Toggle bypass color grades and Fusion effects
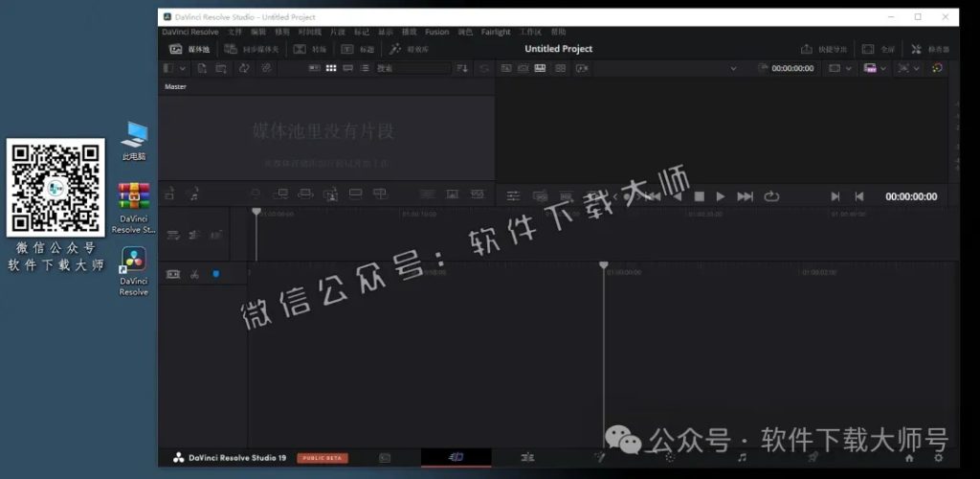 [x=937, y=68]
